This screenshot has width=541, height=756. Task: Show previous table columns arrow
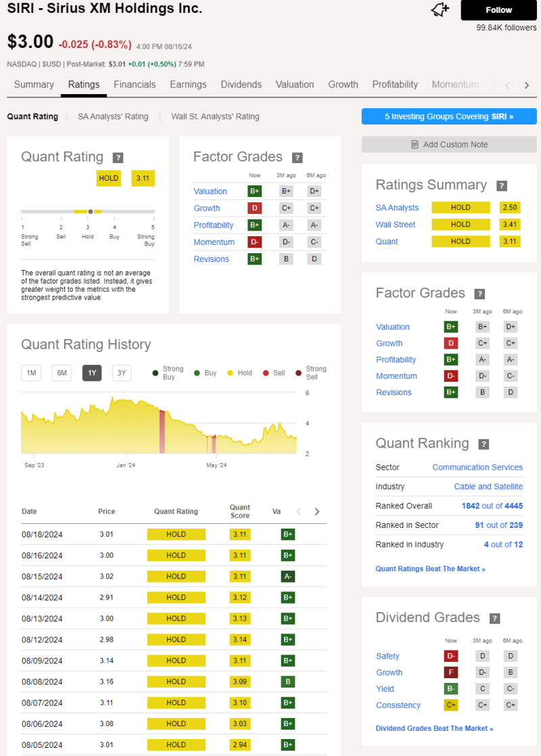pos(299,512)
